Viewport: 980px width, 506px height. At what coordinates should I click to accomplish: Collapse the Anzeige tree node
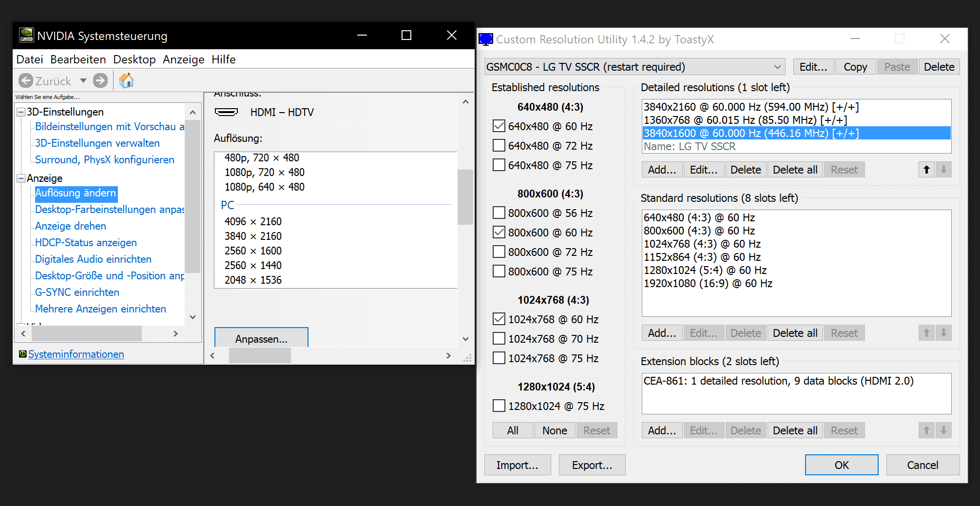pyautogui.click(x=21, y=178)
